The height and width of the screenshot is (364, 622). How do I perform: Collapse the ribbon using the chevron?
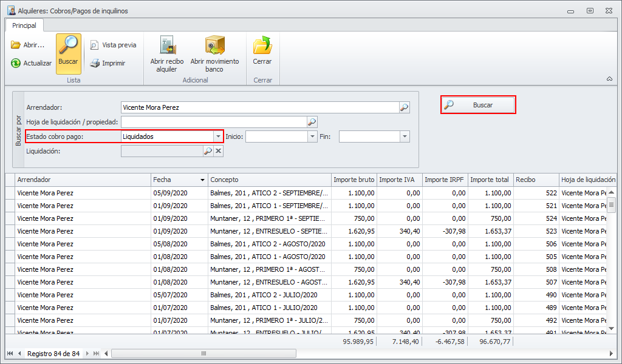pos(609,79)
